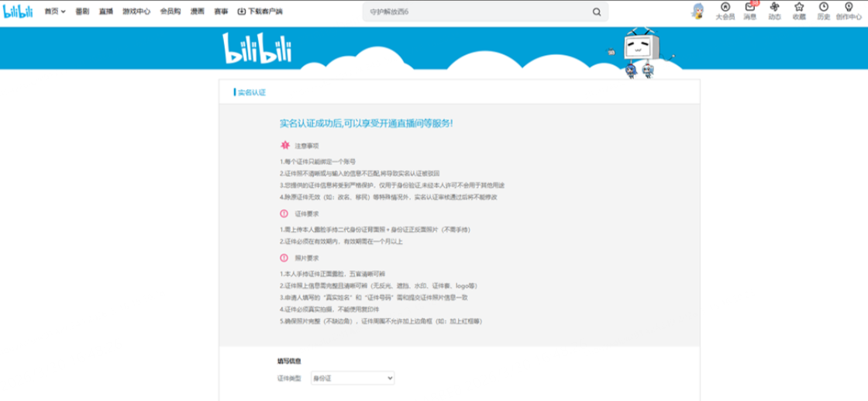Focus the search box showing 守护解放西6
868x401 pixels.
click(x=476, y=12)
